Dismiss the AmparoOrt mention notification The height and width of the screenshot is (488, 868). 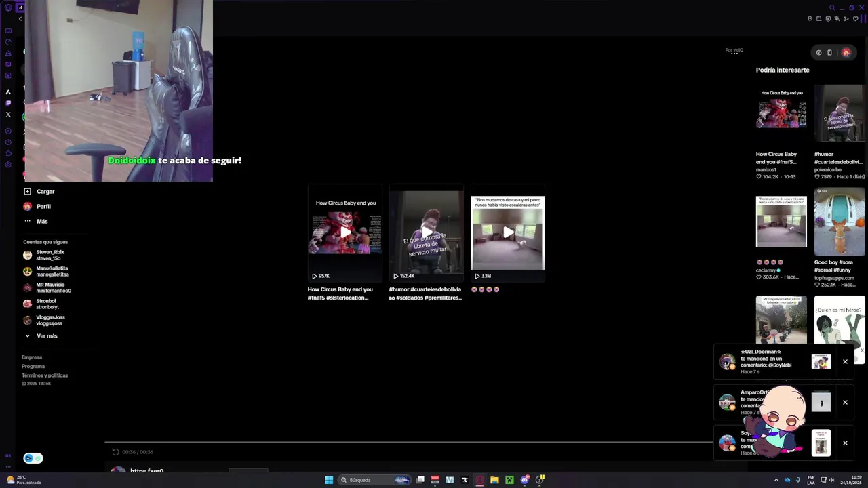point(845,402)
